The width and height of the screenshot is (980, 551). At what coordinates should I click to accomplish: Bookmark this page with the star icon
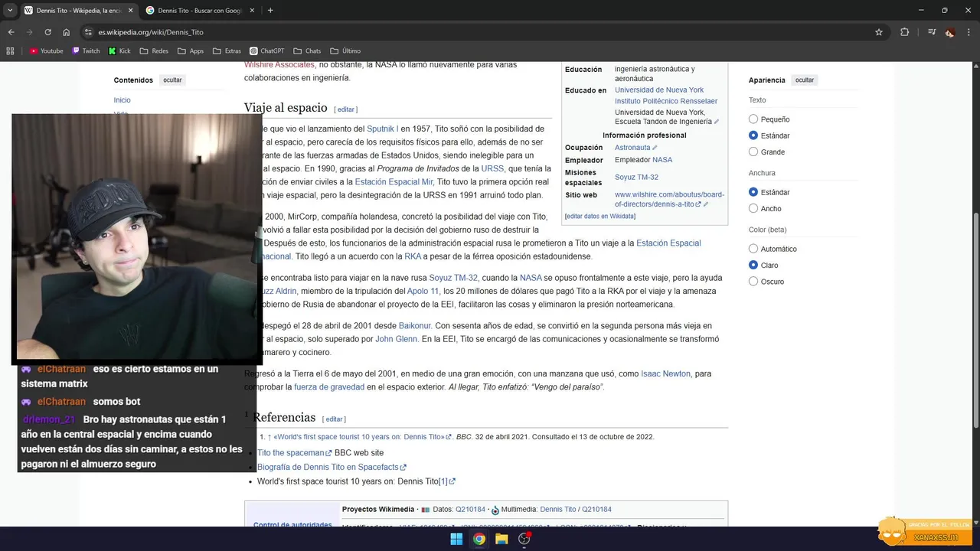(879, 32)
